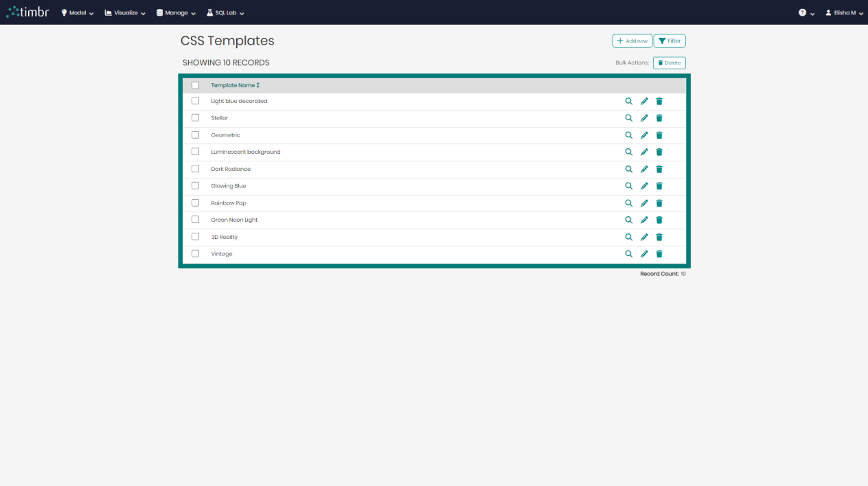Check the checkbox for Light blue decorated
The width and height of the screenshot is (868, 486).
pos(195,101)
